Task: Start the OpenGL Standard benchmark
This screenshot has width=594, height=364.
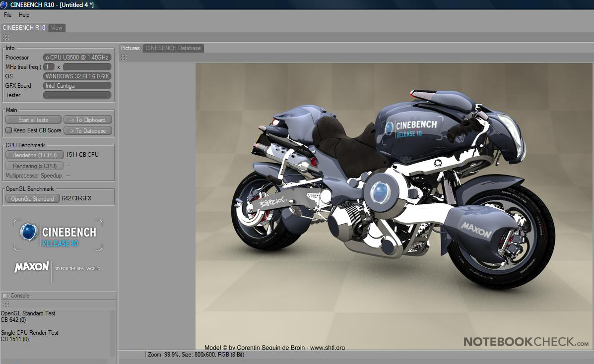Action: tap(33, 198)
